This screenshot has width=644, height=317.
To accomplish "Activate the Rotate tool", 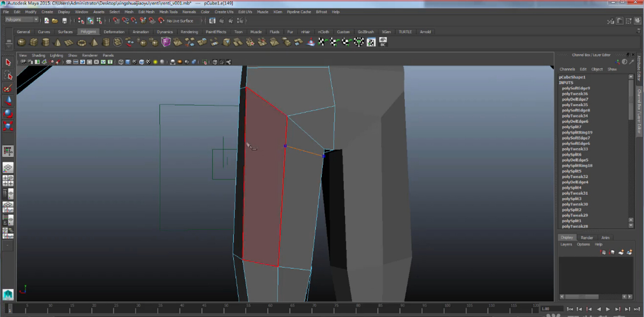I will click(8, 113).
